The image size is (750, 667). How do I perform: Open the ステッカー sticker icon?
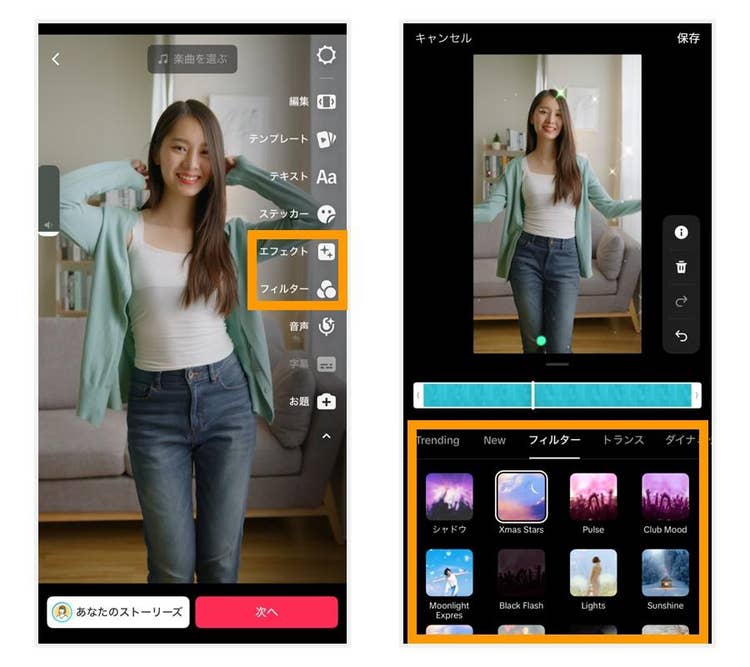click(x=326, y=214)
